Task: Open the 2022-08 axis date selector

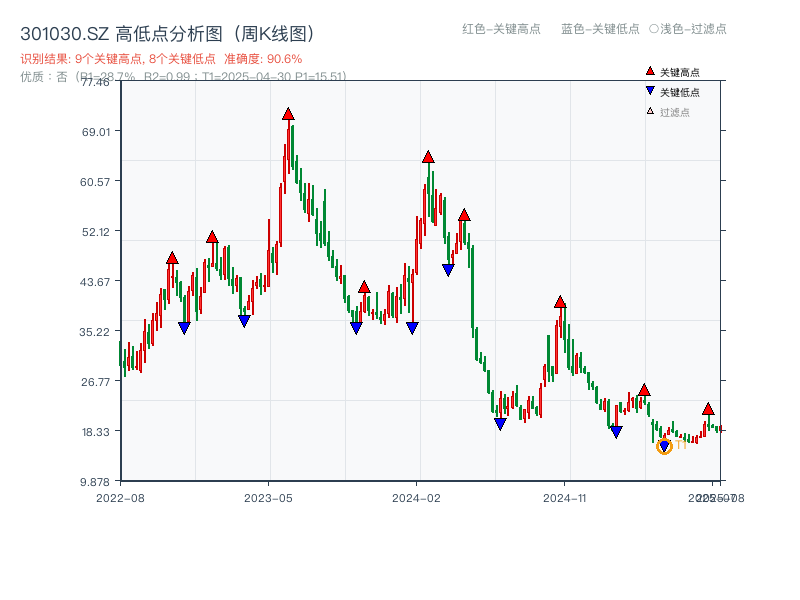Action: click(124, 496)
